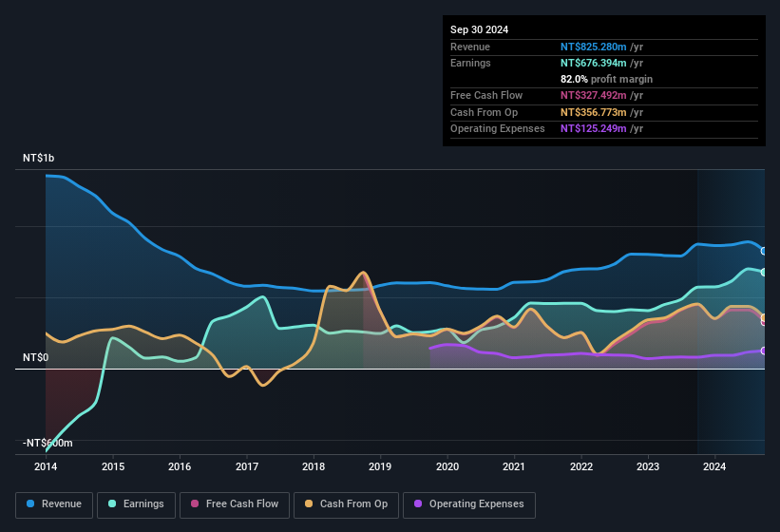Click the NT$676.394m earnings value
The width and height of the screenshot is (780, 532).
point(593,63)
